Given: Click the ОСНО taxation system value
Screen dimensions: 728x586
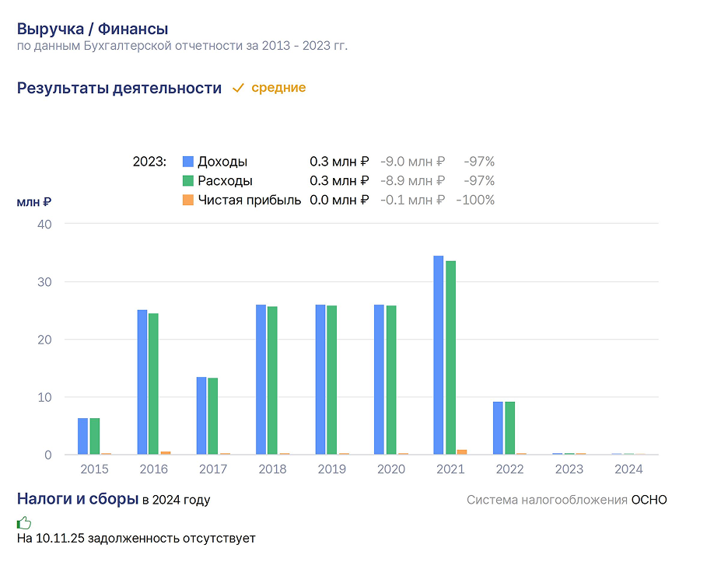Looking at the screenshot, I should point(649,500).
